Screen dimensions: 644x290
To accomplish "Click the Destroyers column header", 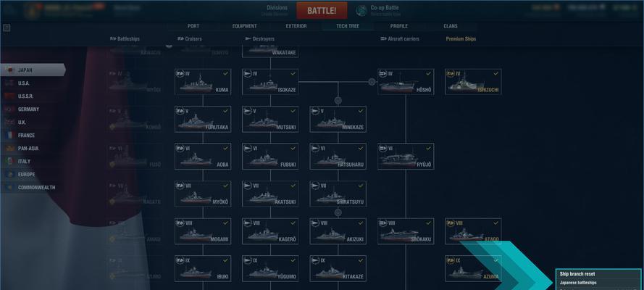I will pyautogui.click(x=259, y=39).
